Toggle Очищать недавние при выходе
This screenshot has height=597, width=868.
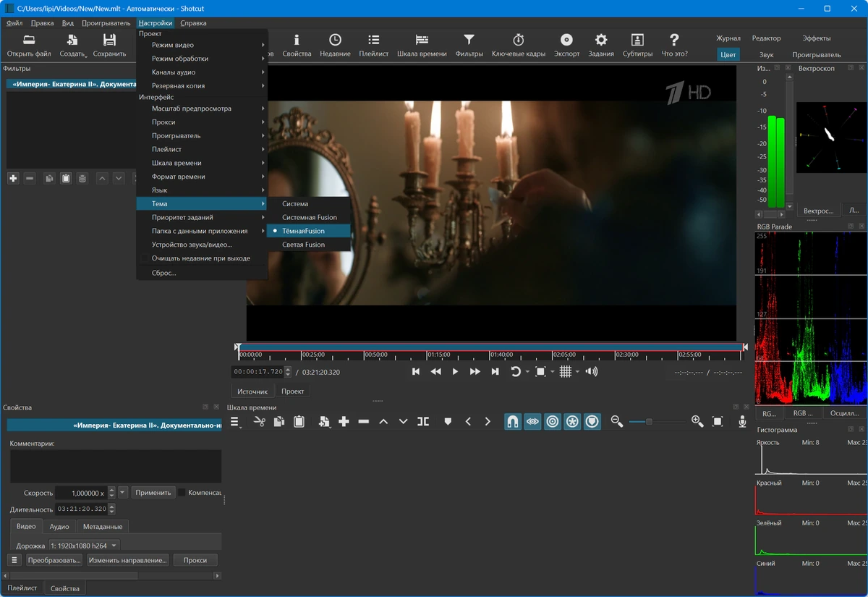pos(202,258)
